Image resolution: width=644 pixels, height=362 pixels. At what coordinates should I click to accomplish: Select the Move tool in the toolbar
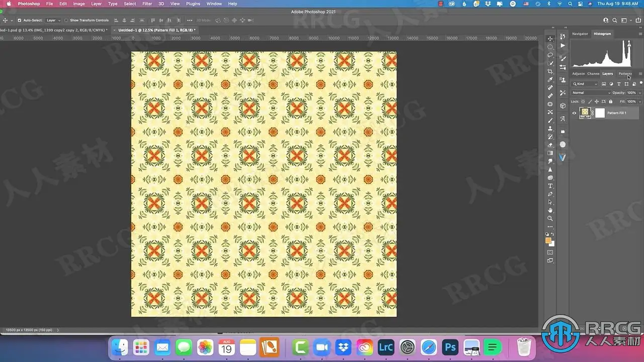(550, 38)
